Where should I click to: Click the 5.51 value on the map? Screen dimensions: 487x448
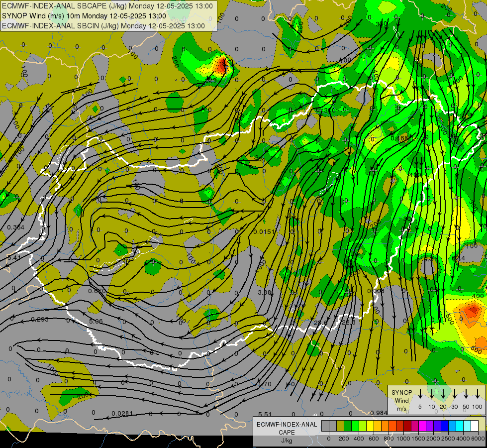pos(265,414)
